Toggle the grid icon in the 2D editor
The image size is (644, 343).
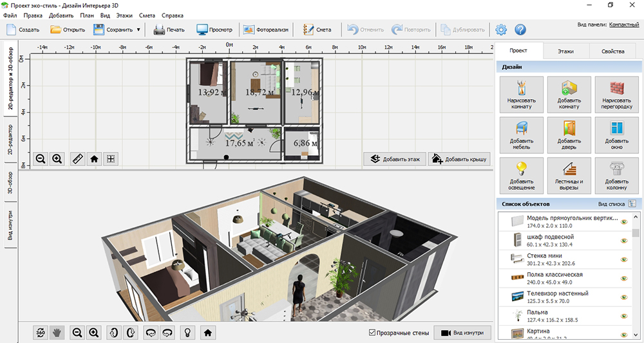coord(111,158)
